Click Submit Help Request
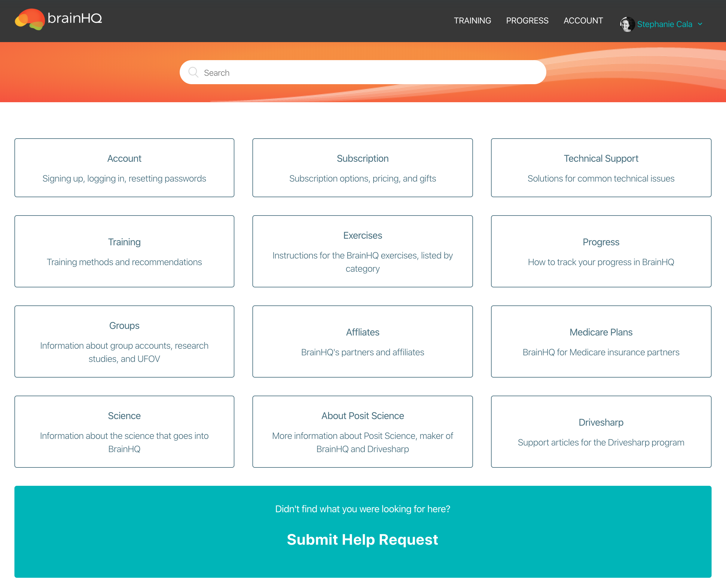726x588 pixels. (362, 540)
